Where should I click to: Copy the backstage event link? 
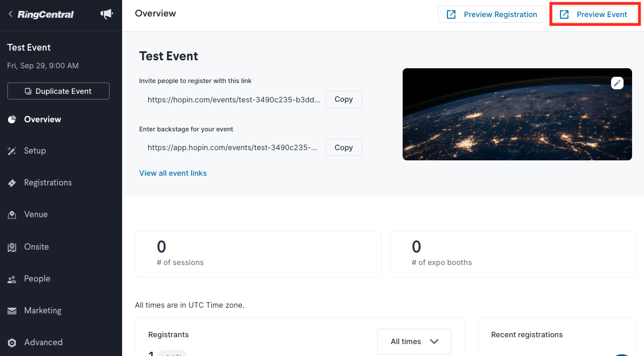click(x=344, y=148)
